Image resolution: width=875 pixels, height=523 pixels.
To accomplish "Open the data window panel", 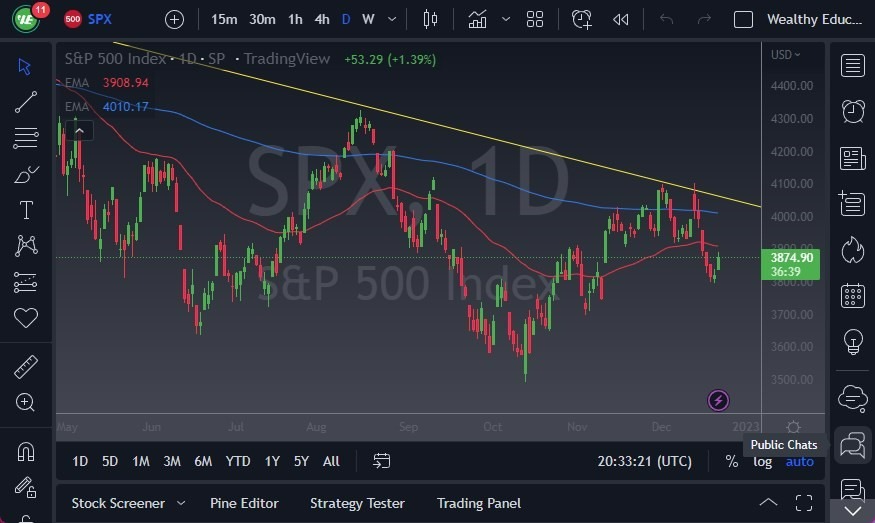I will tap(853, 203).
